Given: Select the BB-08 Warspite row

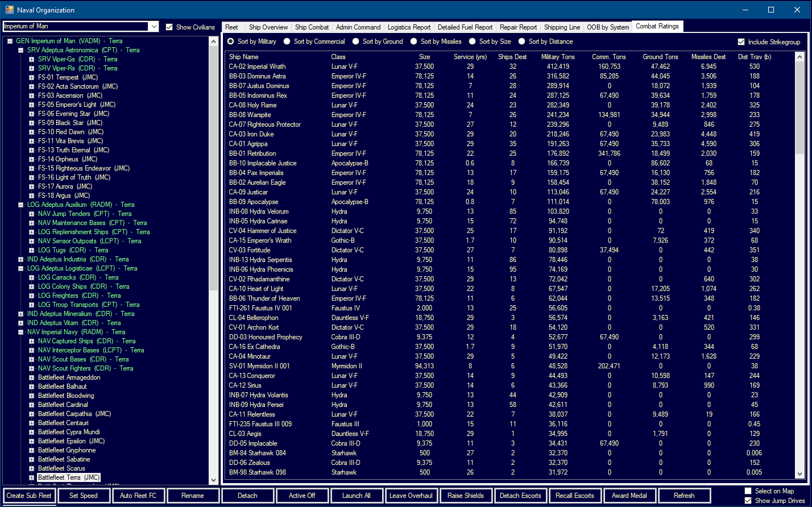Looking at the screenshot, I should (510, 115).
